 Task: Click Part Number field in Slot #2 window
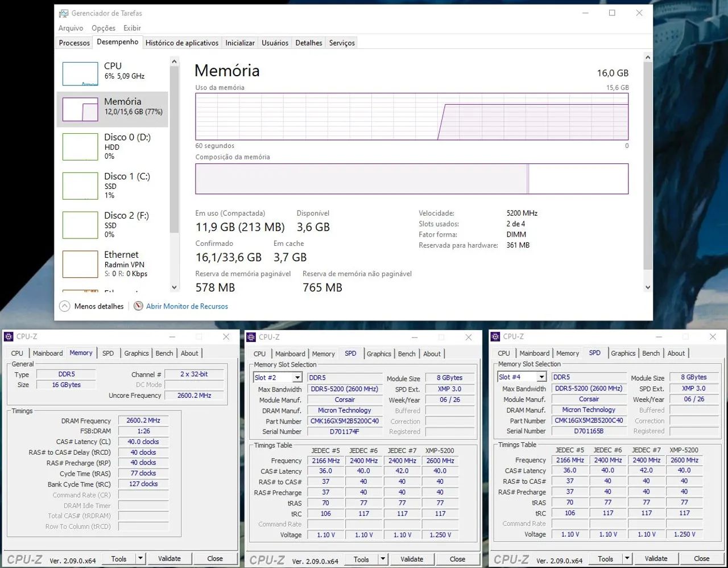click(345, 421)
